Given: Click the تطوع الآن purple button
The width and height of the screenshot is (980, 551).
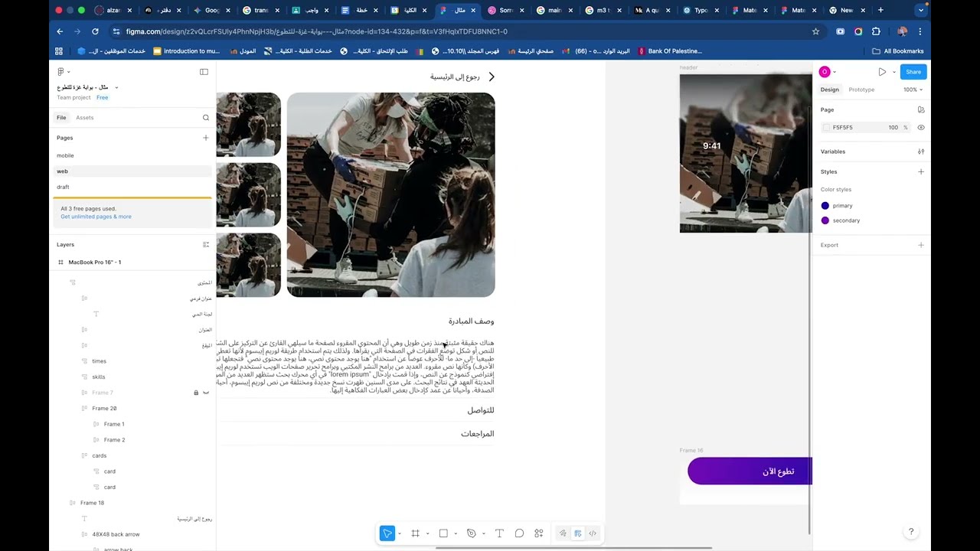Looking at the screenshot, I should point(750,471).
